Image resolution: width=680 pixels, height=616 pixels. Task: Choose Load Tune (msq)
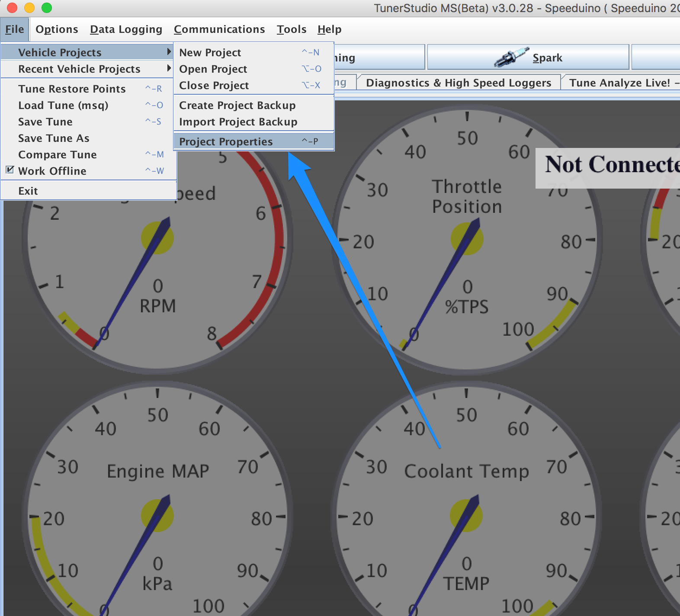88,105
